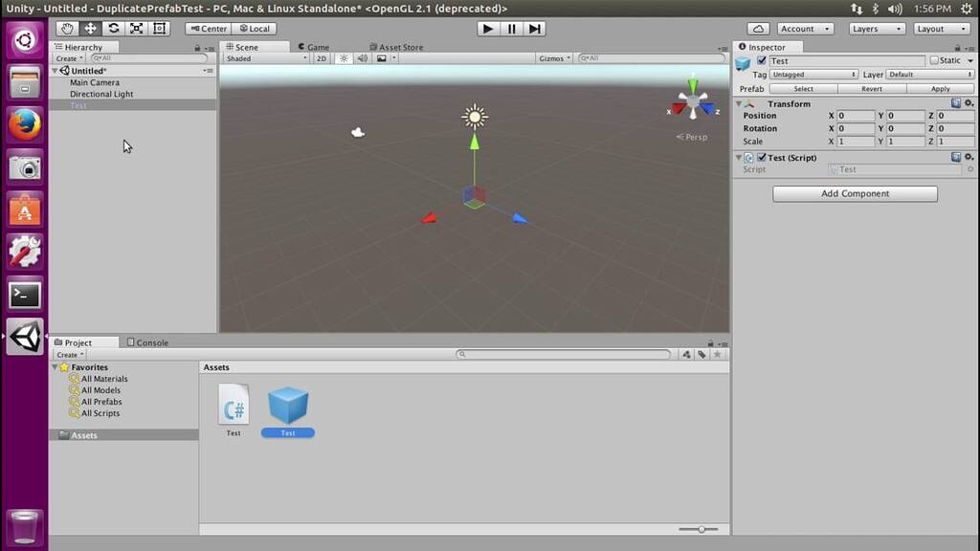This screenshot has height=551, width=980.
Task: Click the Add Component button
Action: tap(855, 193)
